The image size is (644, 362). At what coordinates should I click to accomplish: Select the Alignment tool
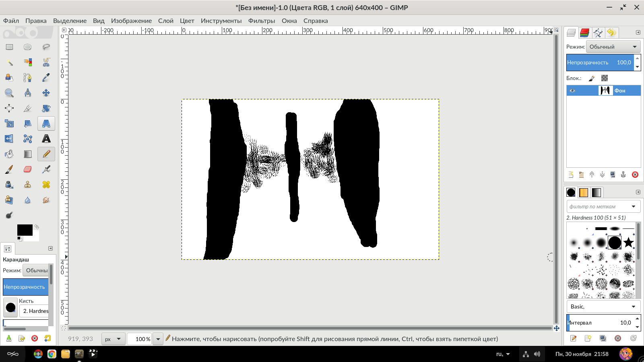tap(9, 108)
